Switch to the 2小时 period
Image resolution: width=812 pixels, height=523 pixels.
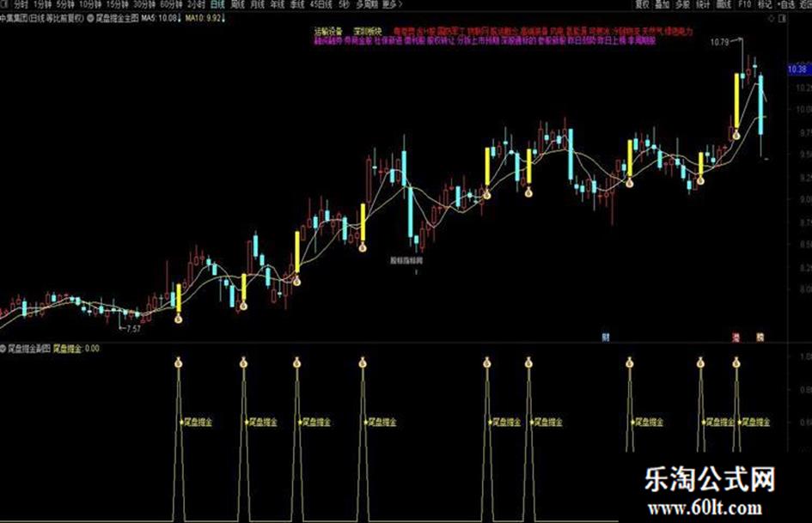pyautogui.click(x=196, y=4)
